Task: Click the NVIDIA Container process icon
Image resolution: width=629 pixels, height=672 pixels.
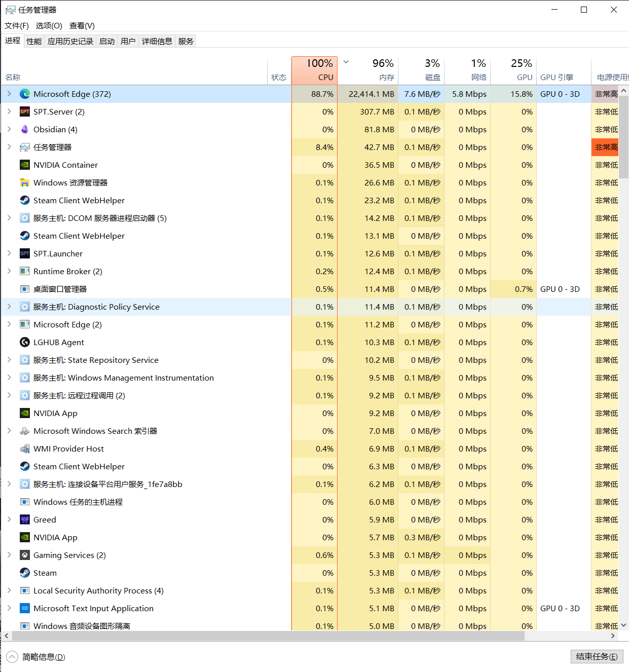Action: point(25,165)
